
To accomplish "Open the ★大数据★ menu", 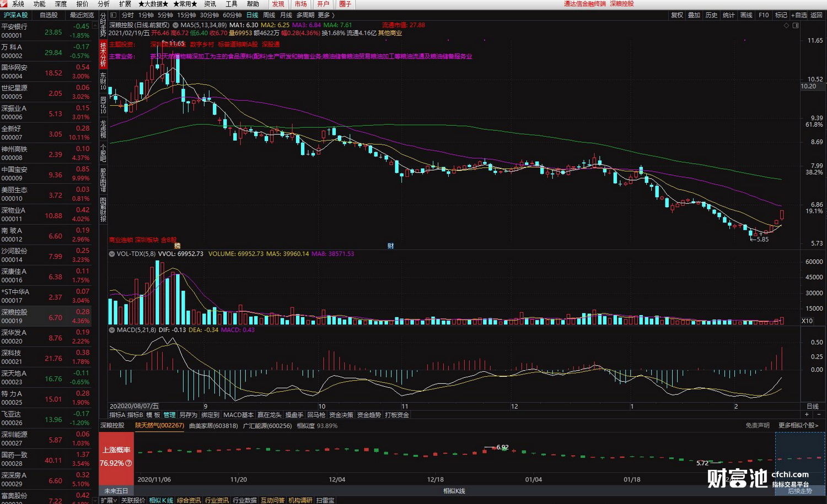I will 153,4.
